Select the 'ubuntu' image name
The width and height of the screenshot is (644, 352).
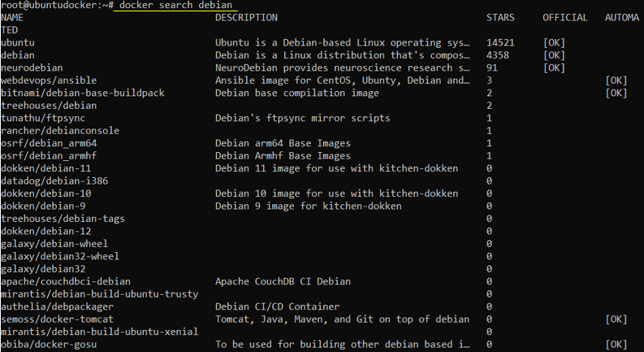click(x=18, y=43)
